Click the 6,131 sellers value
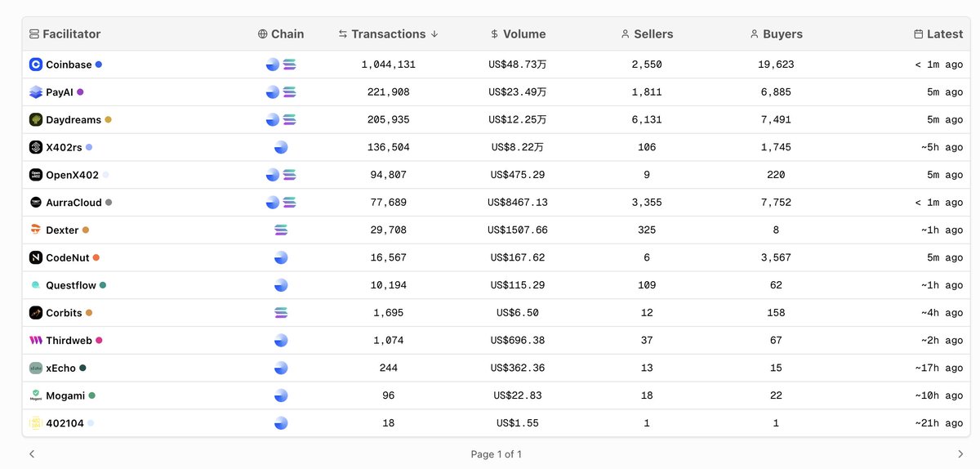The height and width of the screenshot is (469, 980). (647, 120)
